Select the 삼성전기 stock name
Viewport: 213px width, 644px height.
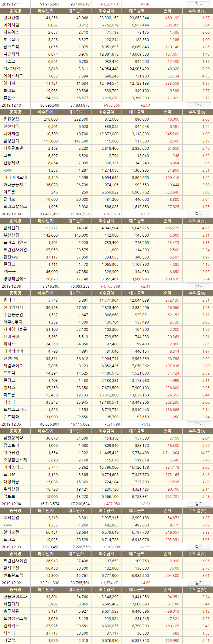(11, 141)
